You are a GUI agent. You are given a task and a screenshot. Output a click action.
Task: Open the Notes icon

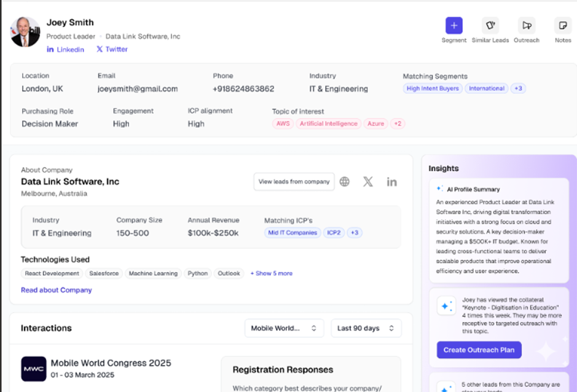[x=562, y=26]
